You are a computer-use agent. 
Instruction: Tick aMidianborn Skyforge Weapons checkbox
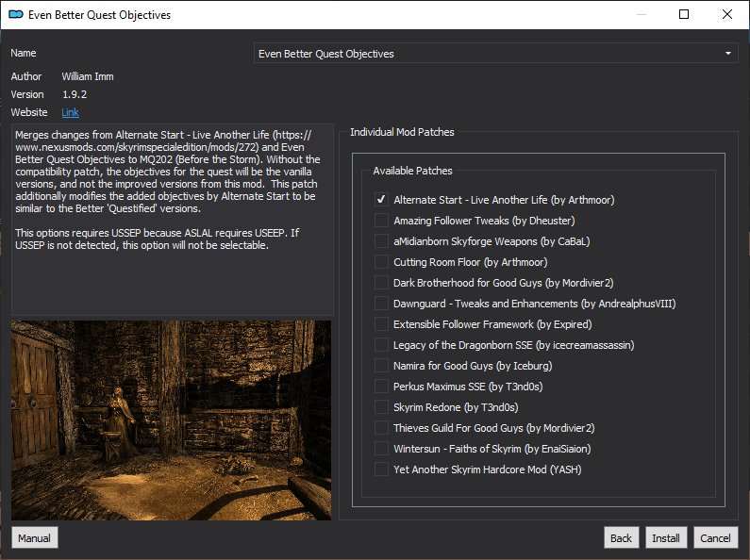(x=381, y=241)
